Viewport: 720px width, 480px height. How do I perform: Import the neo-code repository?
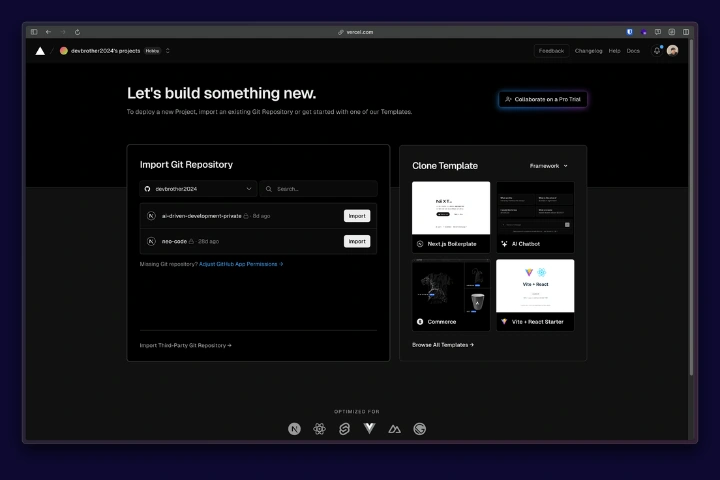click(x=357, y=241)
